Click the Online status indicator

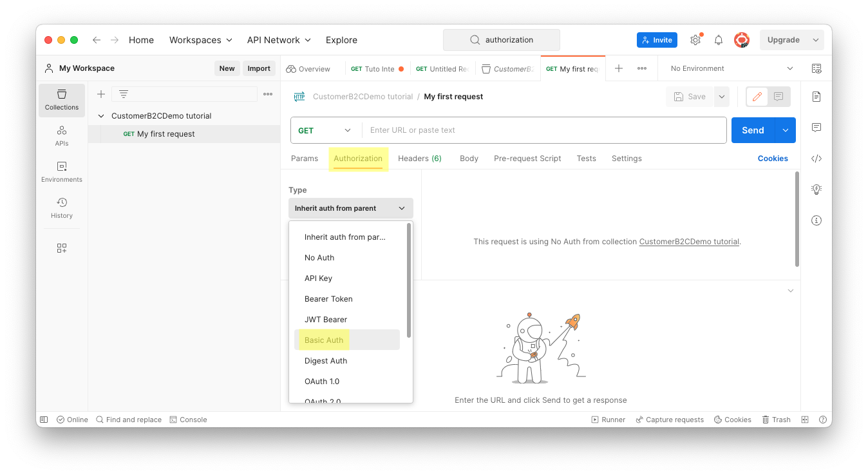pos(72,420)
